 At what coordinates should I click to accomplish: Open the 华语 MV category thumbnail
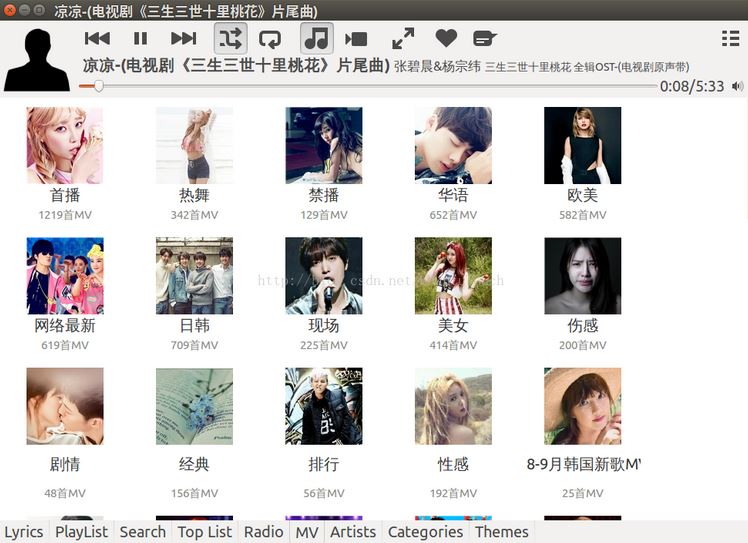coord(453,146)
